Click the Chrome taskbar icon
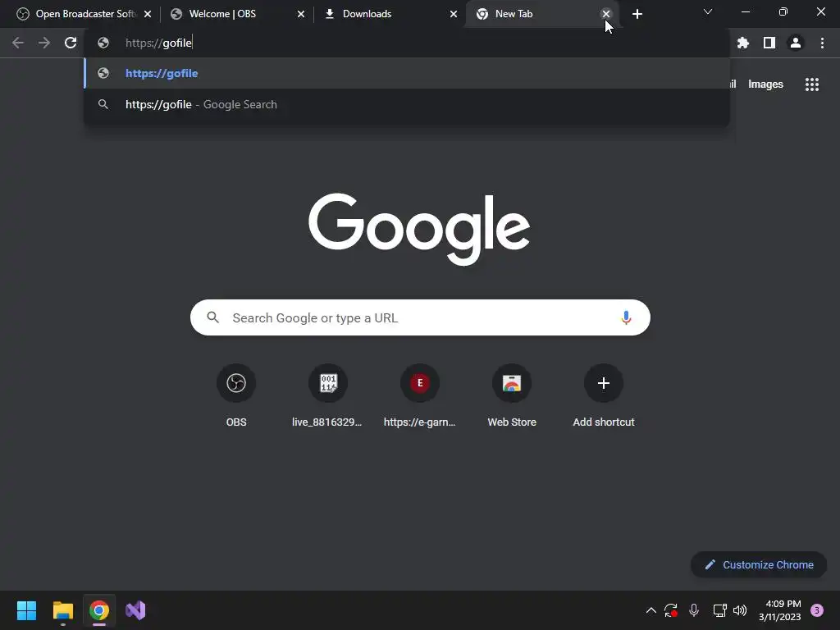840x630 pixels. coord(99,610)
